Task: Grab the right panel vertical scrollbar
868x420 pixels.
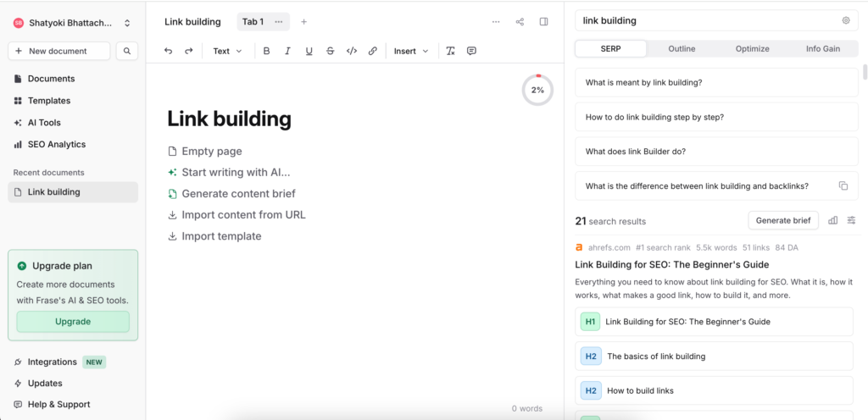Action: tap(865, 73)
